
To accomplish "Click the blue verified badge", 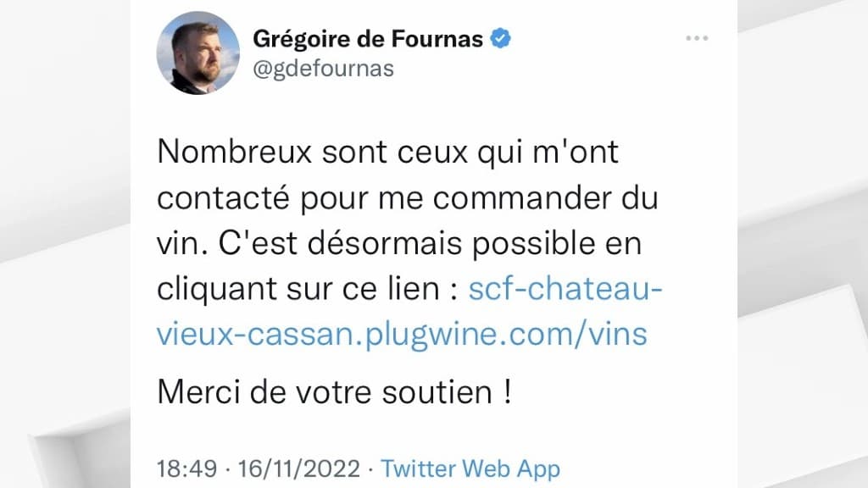I will (x=502, y=39).
